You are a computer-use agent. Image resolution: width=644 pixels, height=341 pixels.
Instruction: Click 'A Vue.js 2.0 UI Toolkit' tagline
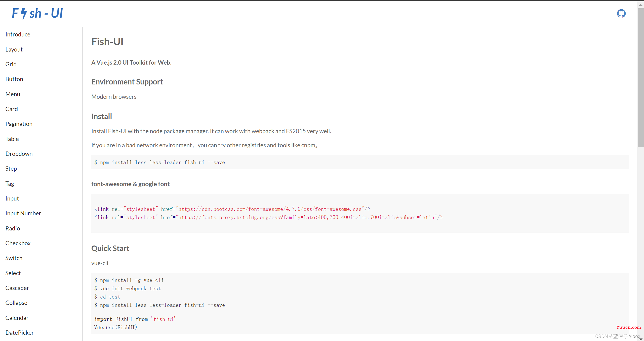click(131, 63)
